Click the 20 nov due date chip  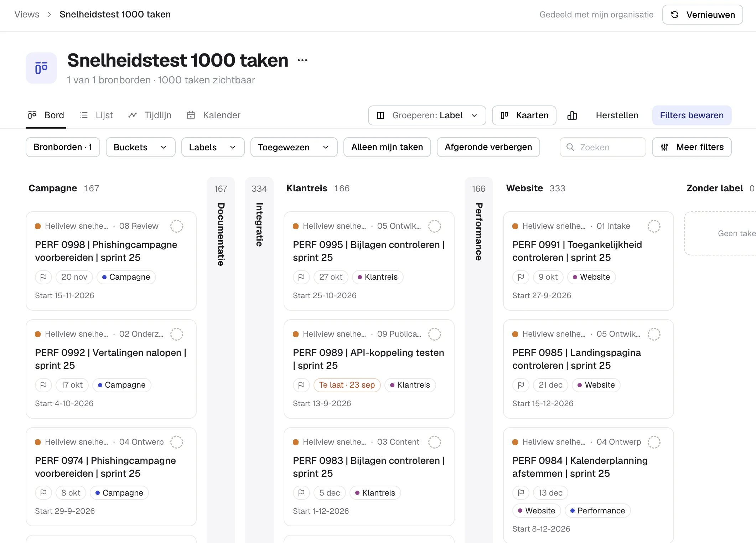74,277
